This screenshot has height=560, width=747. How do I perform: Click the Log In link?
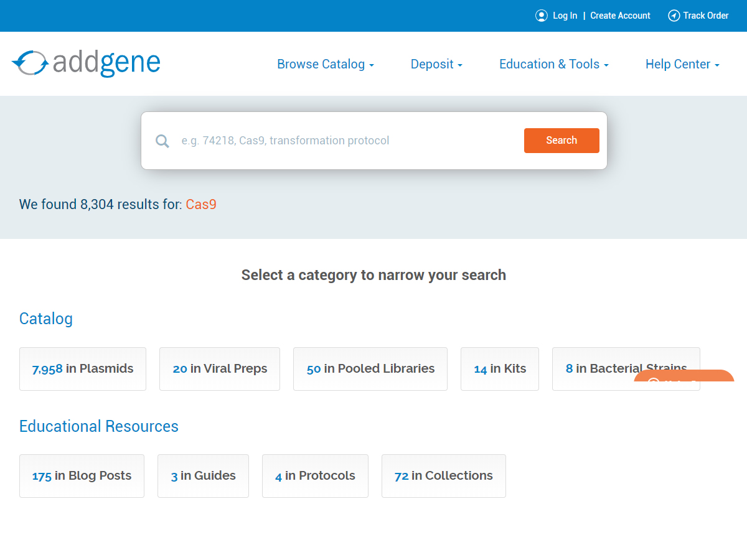point(565,16)
